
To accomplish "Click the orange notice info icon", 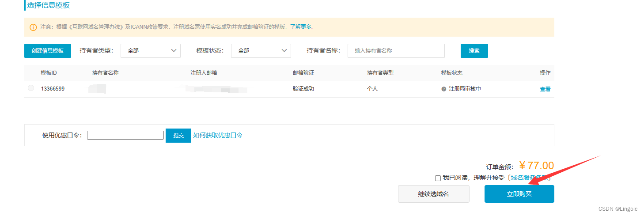I will tap(33, 27).
